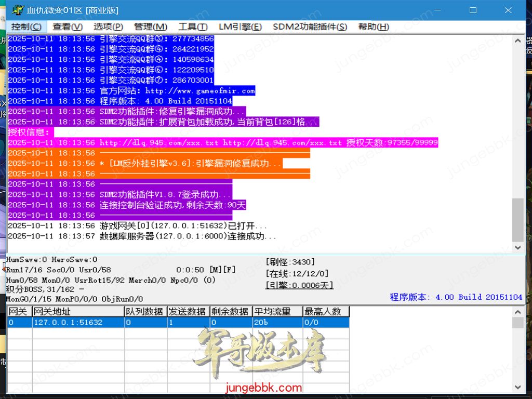Click the 平均流量 column header
Image resolution: width=532 pixels, height=399 pixels.
[x=277, y=312]
